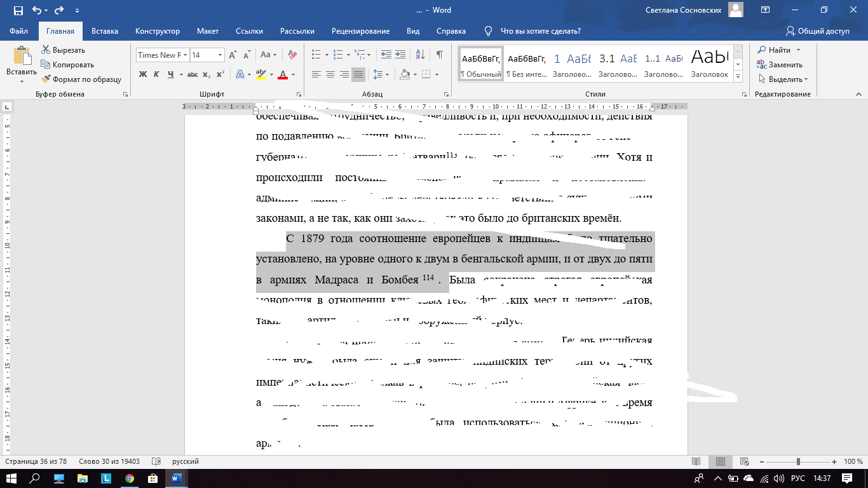Sort text with the A-Я sort icon

[x=421, y=55]
